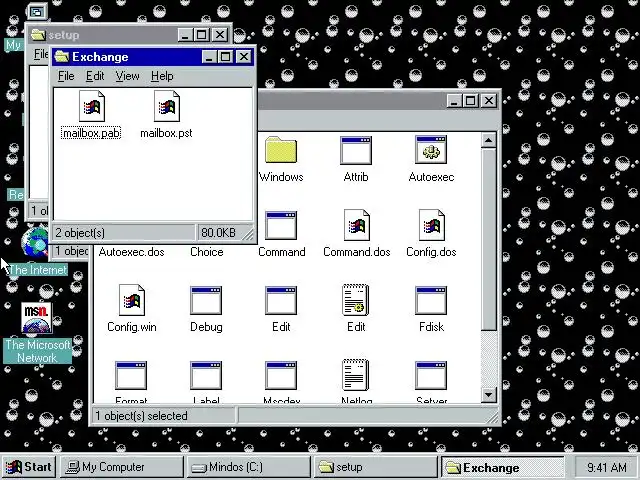Minimize the Exchange window
The image size is (640, 480).
209,56
